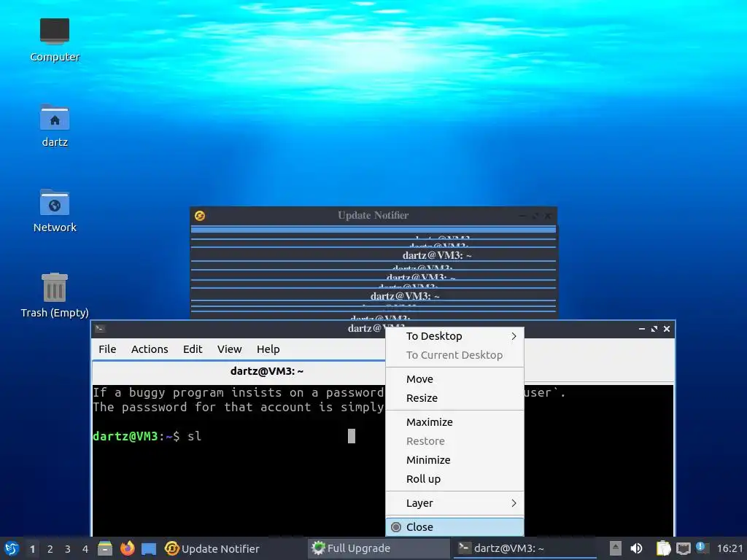Minimize the front terminal window
Screen dimensions: 747x560
click(x=642, y=329)
